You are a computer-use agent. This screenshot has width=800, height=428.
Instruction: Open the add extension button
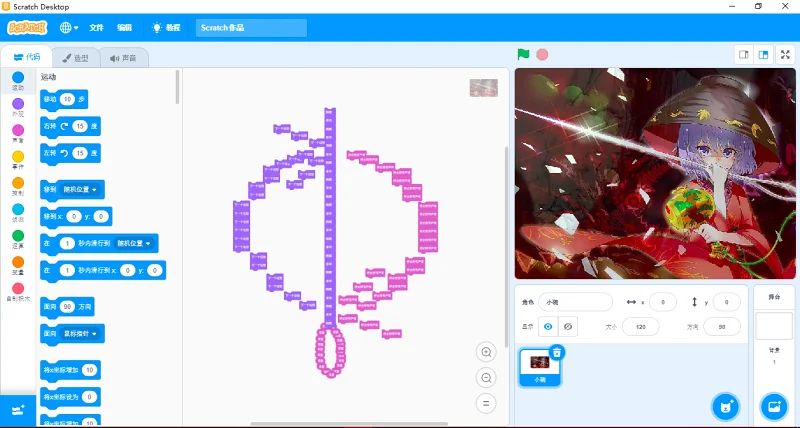click(x=18, y=410)
